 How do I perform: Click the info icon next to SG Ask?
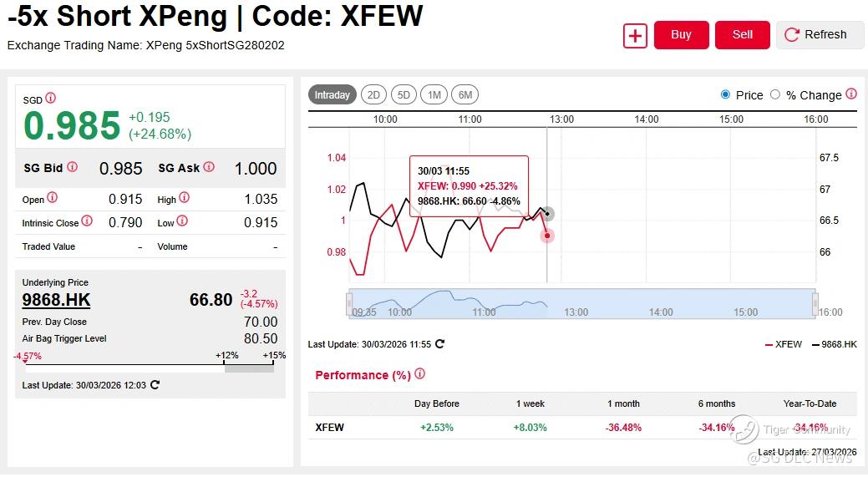point(209,167)
